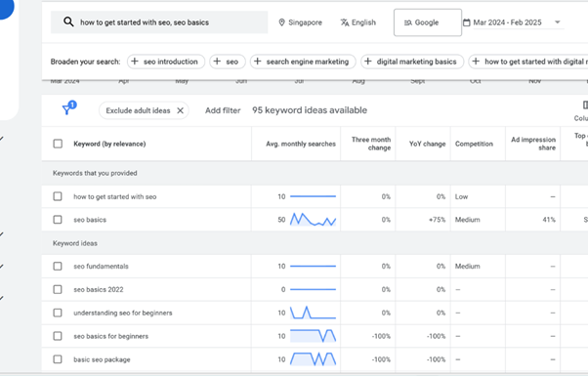Select all keywords header checkbox
This screenshot has height=377, width=588.
[x=58, y=144]
